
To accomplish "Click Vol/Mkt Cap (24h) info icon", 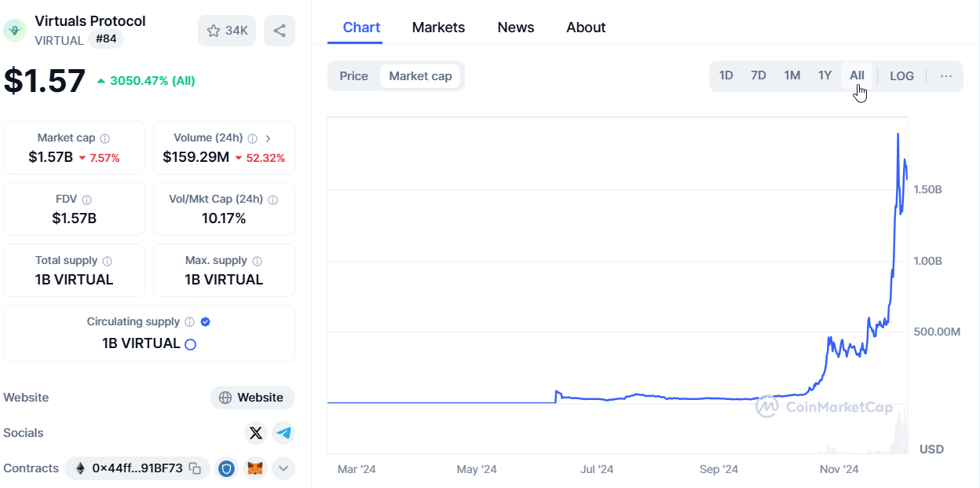I will (273, 200).
